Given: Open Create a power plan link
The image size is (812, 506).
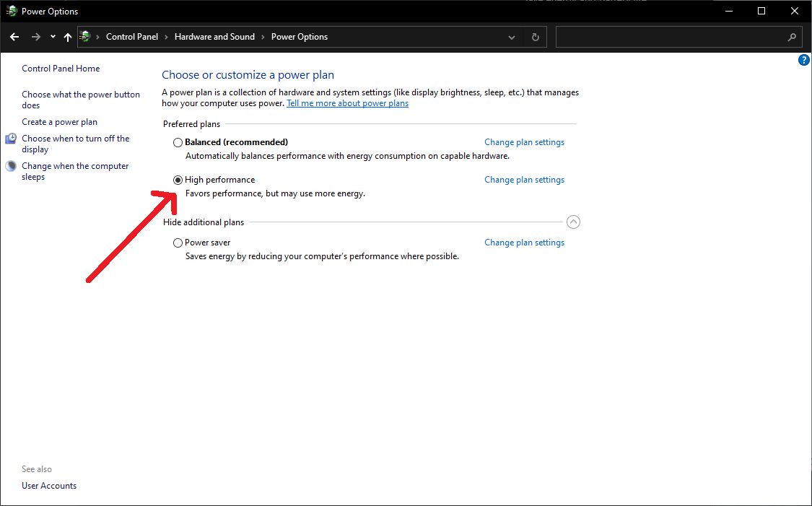Looking at the screenshot, I should 59,122.
